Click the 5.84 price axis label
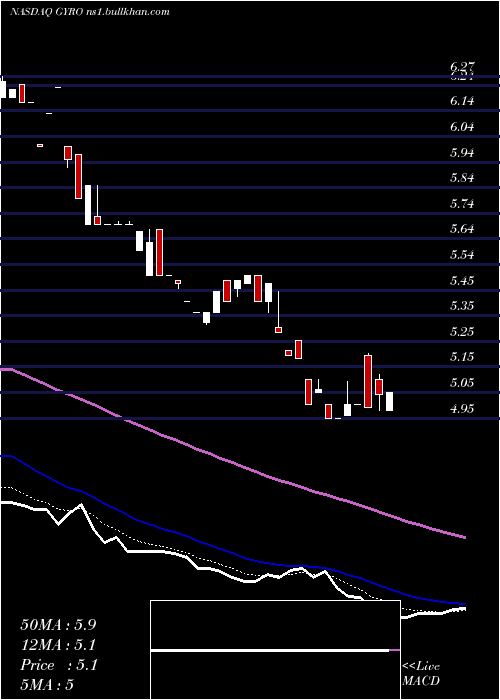This screenshot has width=500, height=700. point(462,178)
